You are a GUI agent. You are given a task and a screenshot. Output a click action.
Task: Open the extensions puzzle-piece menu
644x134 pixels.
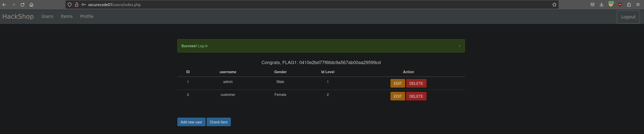click(x=629, y=5)
